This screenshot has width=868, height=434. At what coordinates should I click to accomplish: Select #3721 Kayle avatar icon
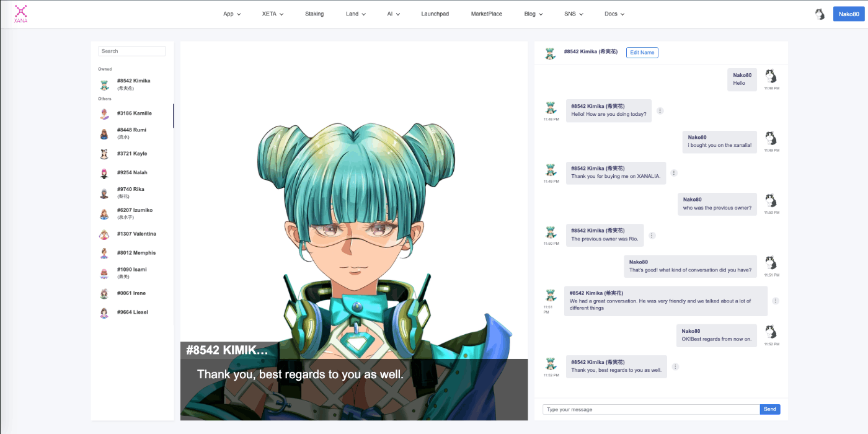[x=104, y=154]
